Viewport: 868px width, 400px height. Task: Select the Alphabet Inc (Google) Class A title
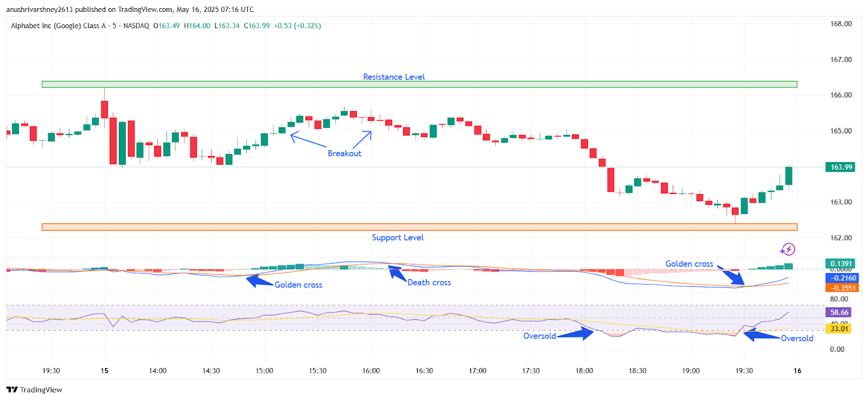click(59, 25)
